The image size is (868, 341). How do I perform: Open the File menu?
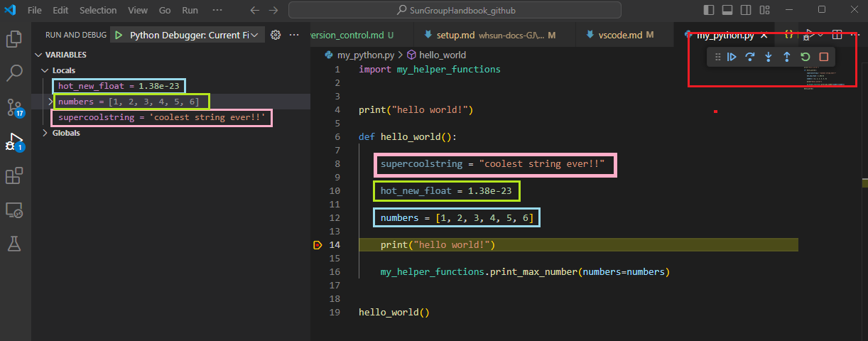pos(34,11)
